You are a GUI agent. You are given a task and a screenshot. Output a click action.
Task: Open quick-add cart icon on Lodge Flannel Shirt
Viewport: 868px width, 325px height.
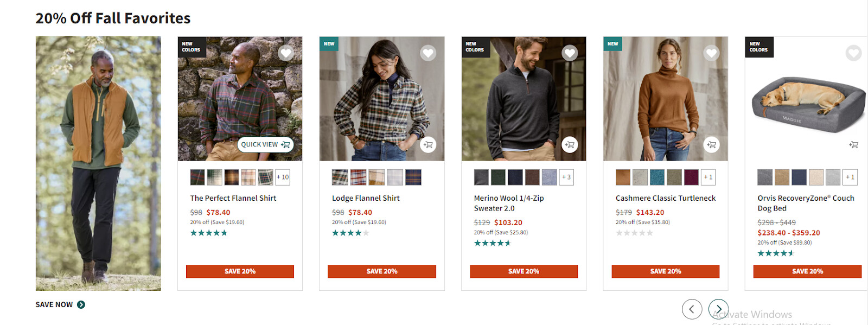tap(428, 145)
